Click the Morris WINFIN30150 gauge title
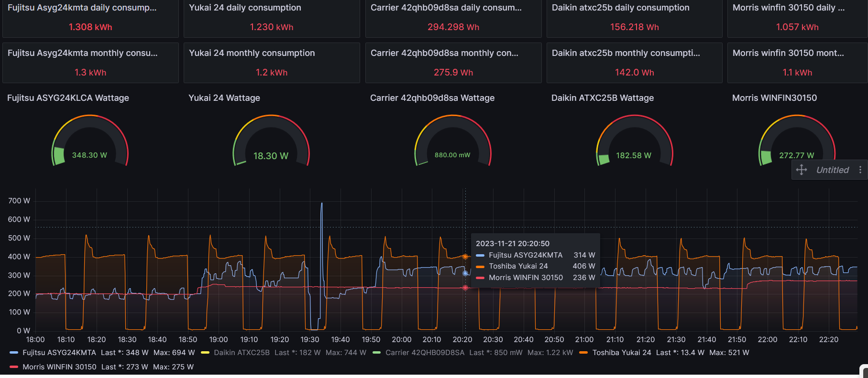The image size is (868, 378). [x=774, y=98]
